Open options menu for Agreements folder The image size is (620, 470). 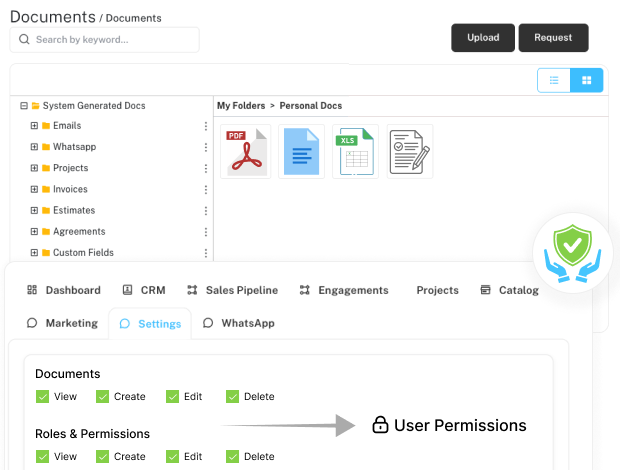pyautogui.click(x=206, y=232)
